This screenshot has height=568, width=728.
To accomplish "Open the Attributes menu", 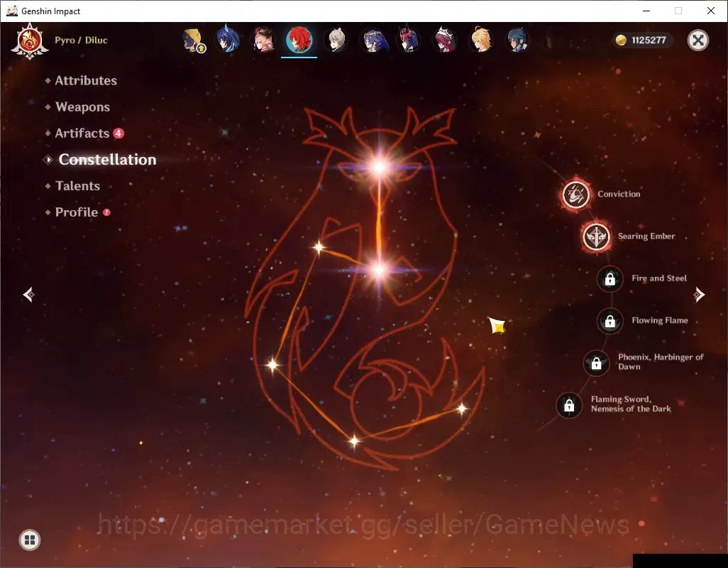I will pos(86,81).
